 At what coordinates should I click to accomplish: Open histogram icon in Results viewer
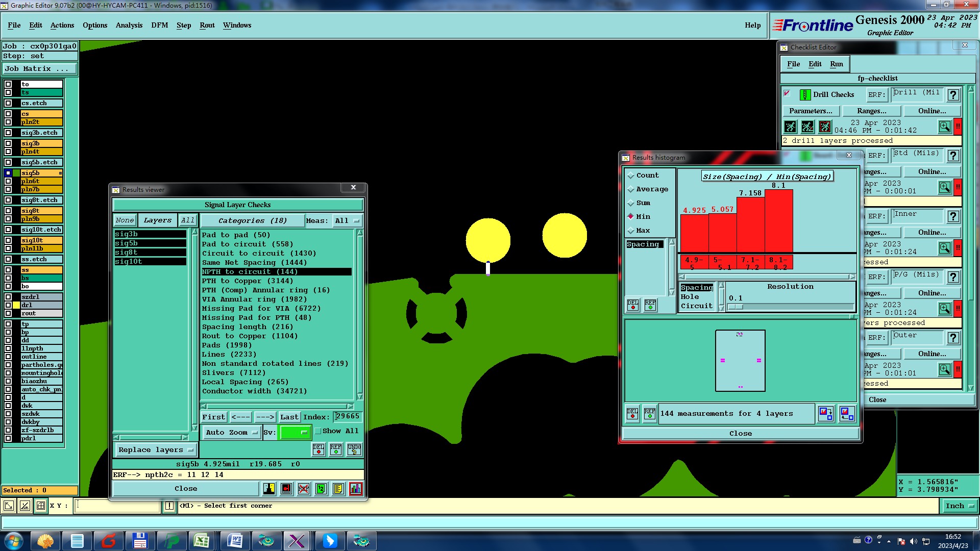(356, 489)
